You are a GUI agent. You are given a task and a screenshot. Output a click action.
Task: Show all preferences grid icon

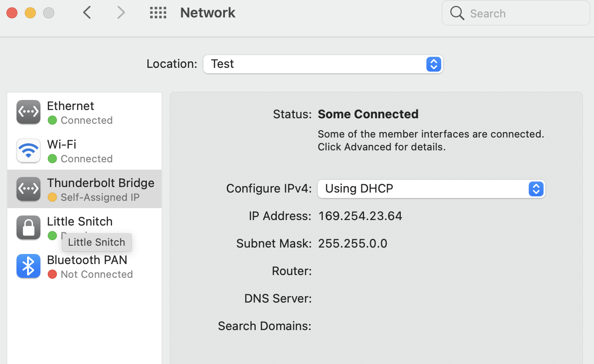158,13
